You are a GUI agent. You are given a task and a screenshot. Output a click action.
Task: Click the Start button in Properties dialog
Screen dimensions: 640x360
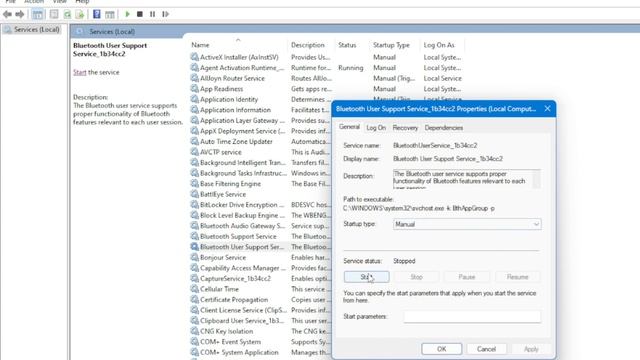point(367,277)
